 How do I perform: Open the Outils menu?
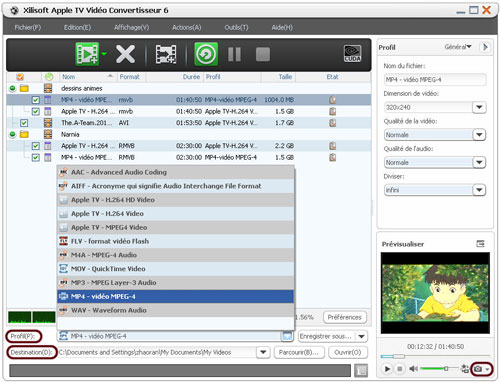pyautogui.click(x=236, y=27)
